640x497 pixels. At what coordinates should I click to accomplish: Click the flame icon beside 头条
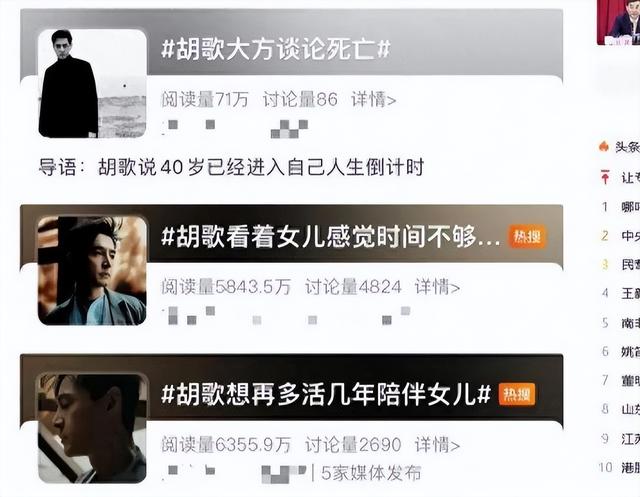point(604,146)
